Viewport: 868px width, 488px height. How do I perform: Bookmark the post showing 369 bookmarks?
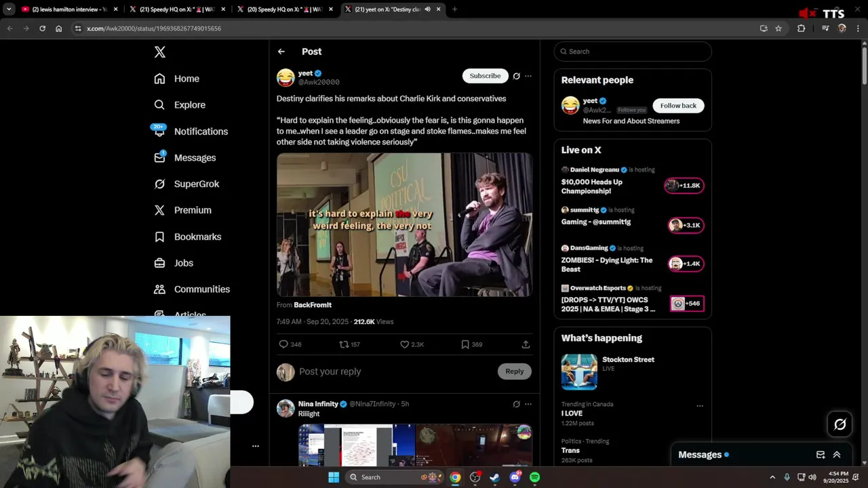[x=465, y=344]
